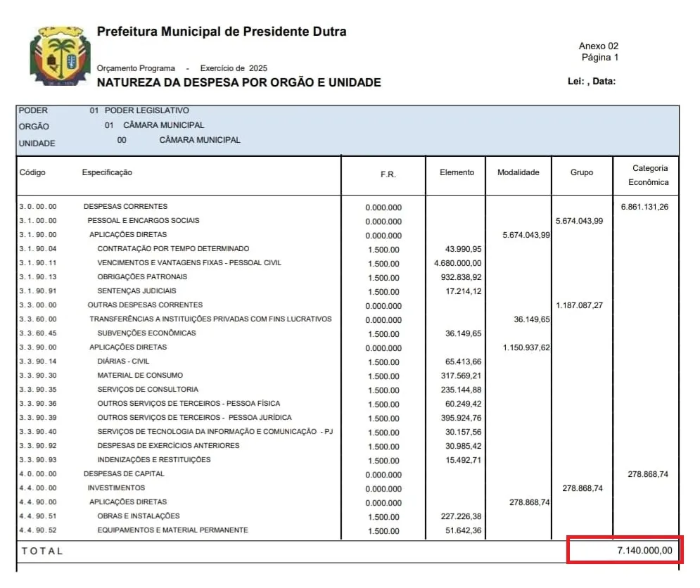The width and height of the screenshot is (700, 588).
Task: Click the INVESTIMENTOS row
Action: tap(116, 488)
